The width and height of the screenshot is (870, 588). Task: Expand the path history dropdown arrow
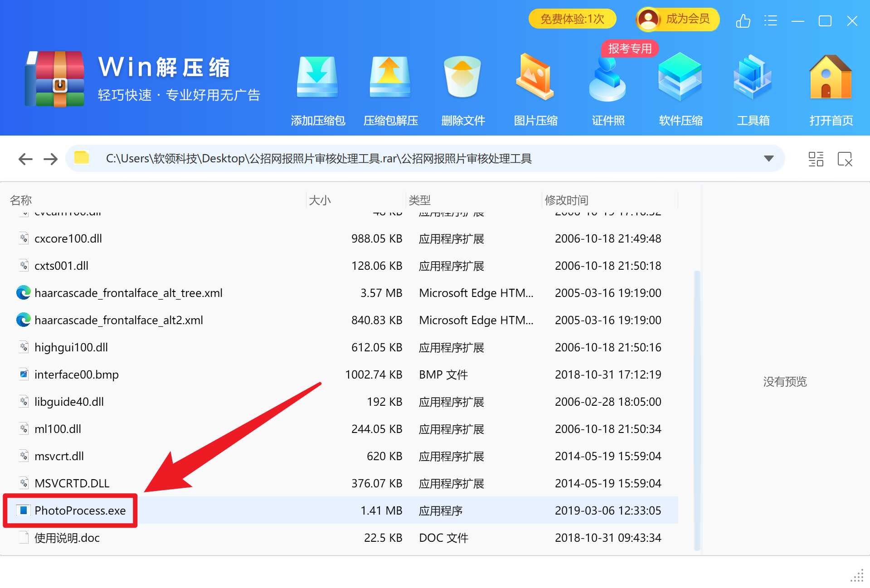pyautogui.click(x=768, y=159)
